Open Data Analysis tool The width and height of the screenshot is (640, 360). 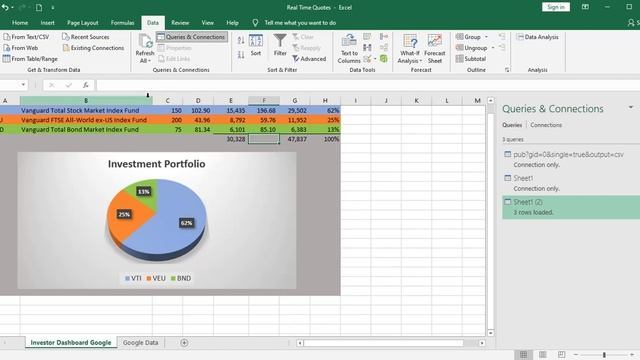[537, 37]
